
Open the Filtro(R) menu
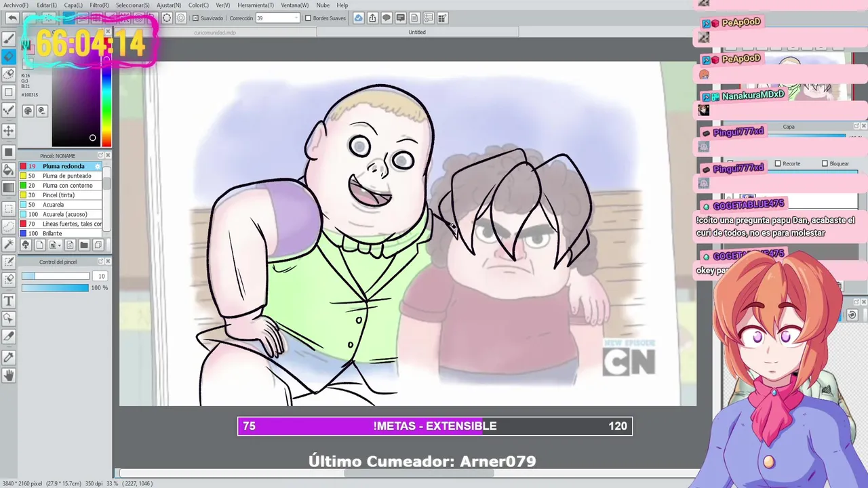point(99,5)
